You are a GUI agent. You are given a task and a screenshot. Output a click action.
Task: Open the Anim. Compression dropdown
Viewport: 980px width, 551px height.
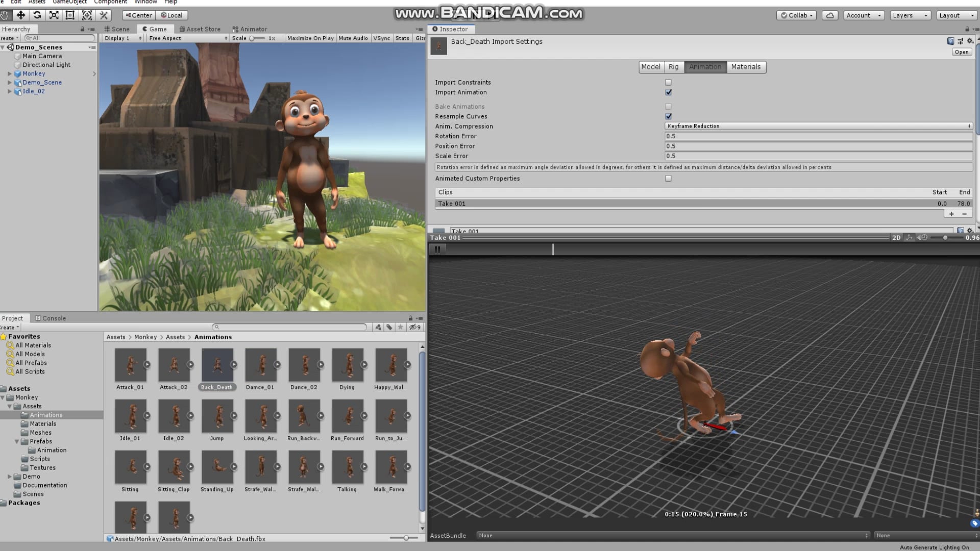point(818,126)
